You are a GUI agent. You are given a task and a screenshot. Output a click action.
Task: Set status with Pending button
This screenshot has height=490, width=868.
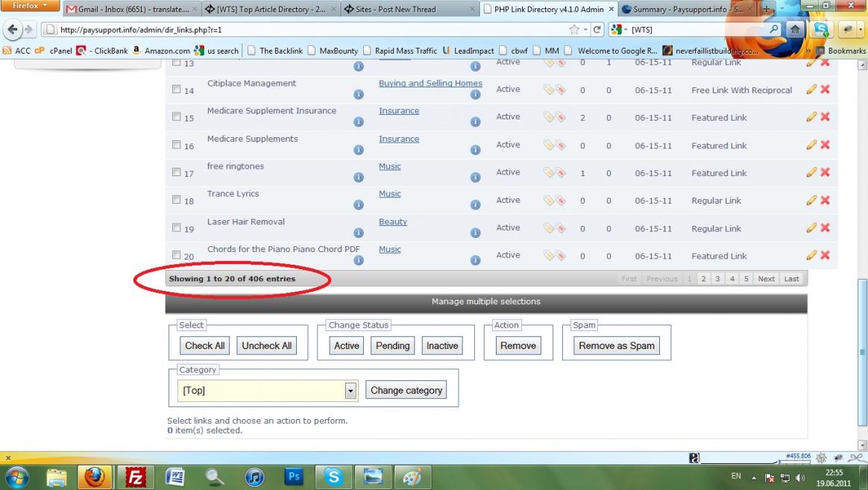pos(392,345)
